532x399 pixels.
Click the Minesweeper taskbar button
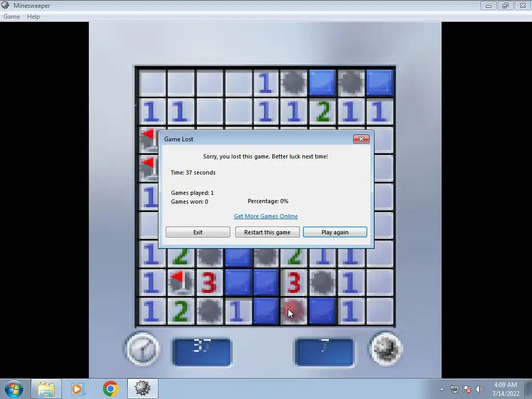pyautogui.click(x=142, y=389)
